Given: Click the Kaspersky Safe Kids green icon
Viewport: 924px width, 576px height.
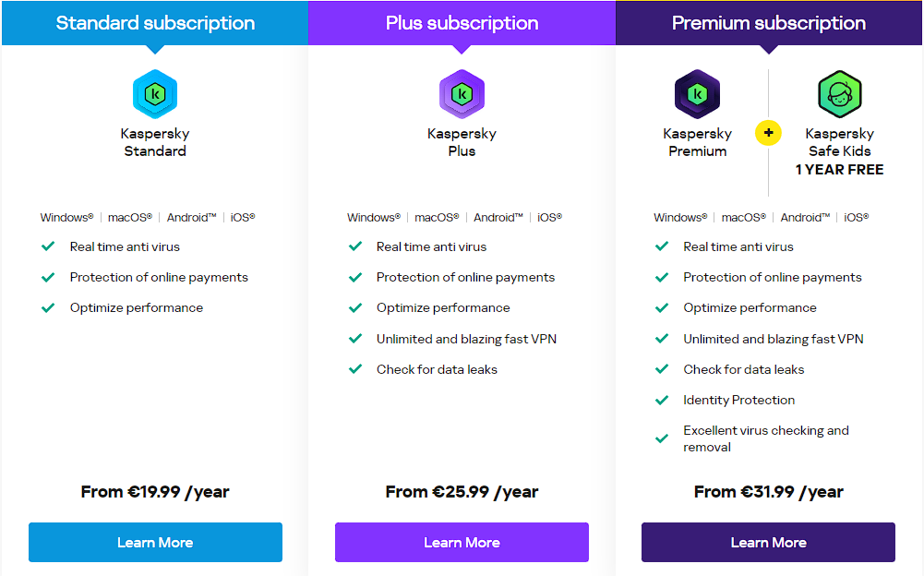Looking at the screenshot, I should (x=840, y=94).
